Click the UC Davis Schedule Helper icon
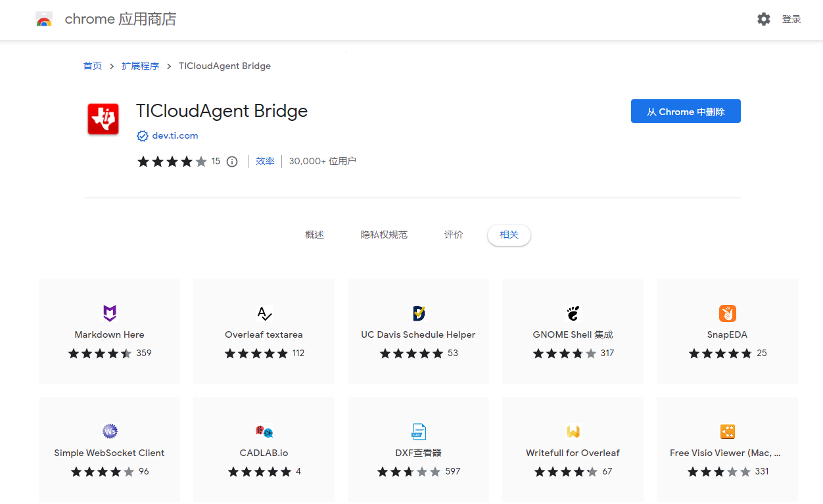823x504 pixels. 419,313
